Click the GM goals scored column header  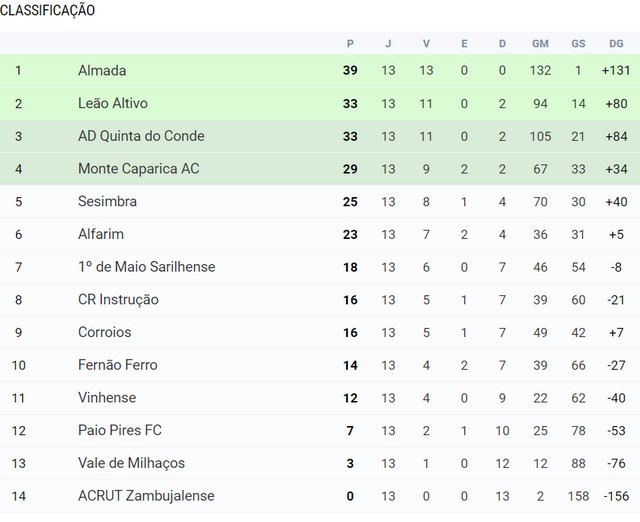tap(540, 44)
